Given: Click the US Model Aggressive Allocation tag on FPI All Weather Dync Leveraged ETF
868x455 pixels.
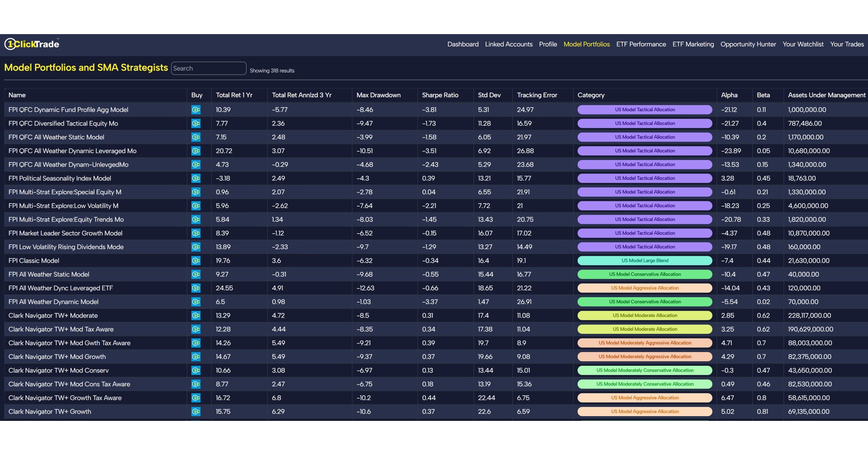Looking at the screenshot, I should [644, 288].
